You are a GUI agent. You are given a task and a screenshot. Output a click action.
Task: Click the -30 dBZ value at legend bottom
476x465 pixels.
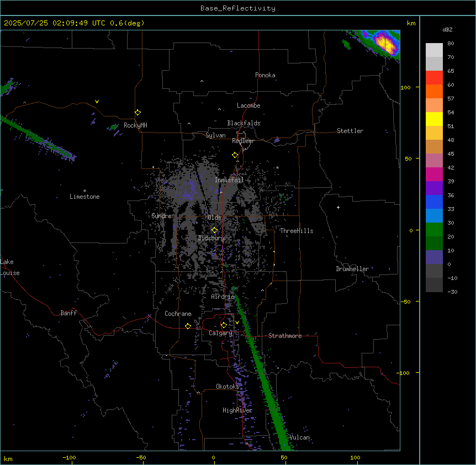pos(452,292)
